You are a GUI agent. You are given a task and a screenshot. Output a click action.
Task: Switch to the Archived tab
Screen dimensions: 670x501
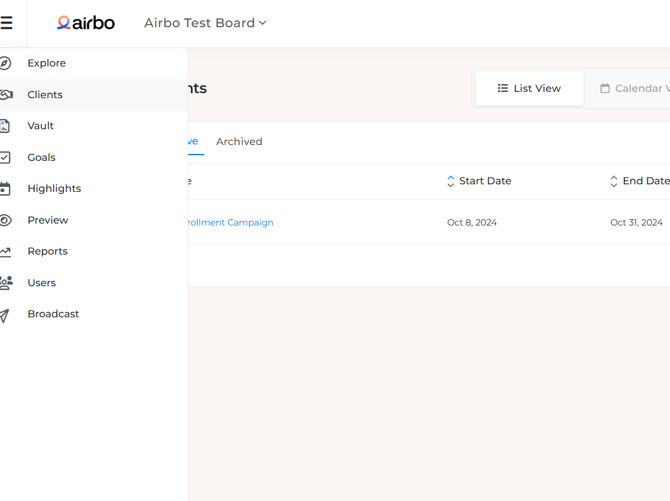pos(239,142)
